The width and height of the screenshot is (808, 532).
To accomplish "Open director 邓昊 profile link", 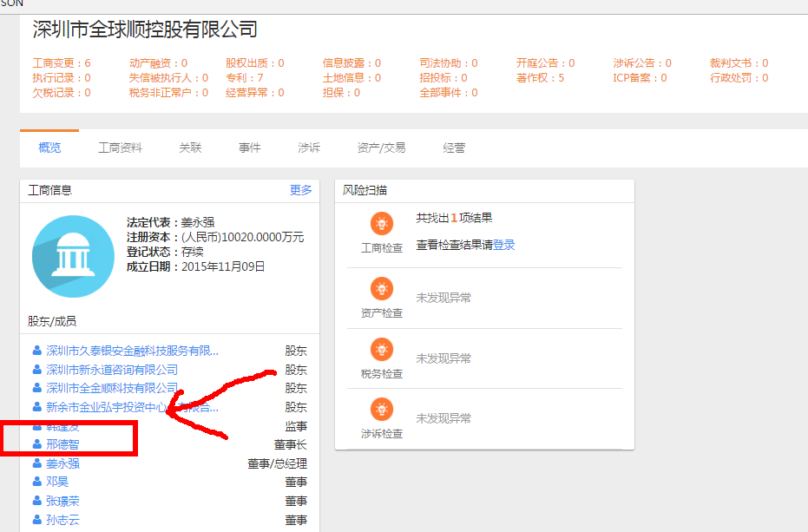I will point(57,482).
